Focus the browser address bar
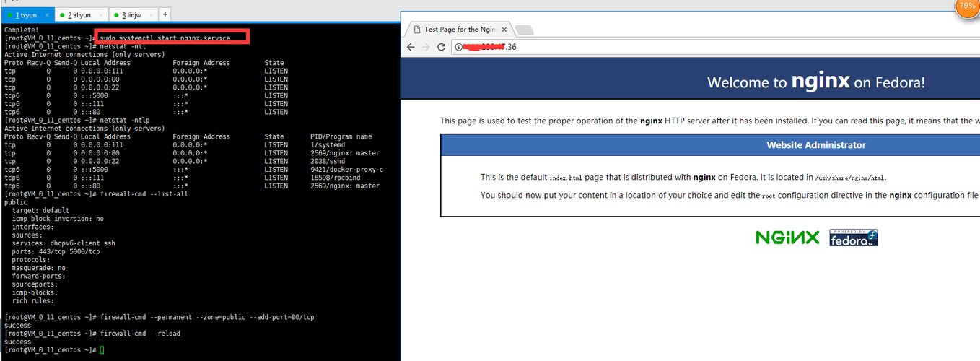This screenshot has height=361, width=980. tap(714, 47)
